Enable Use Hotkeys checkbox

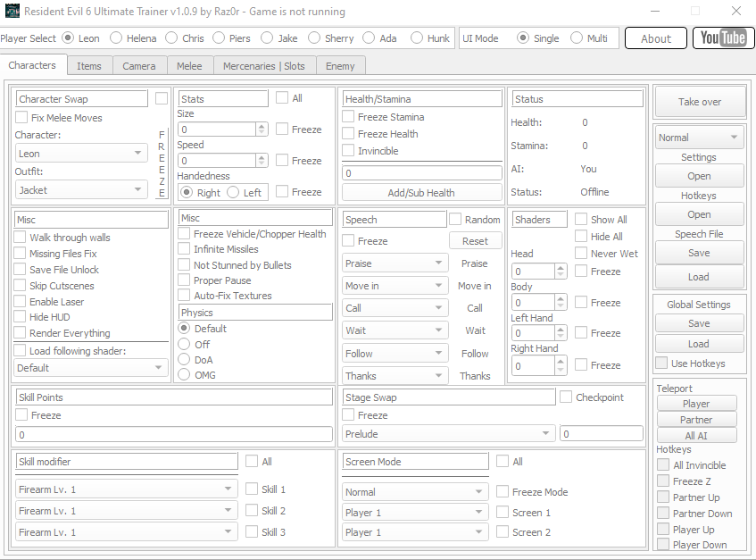691,364
